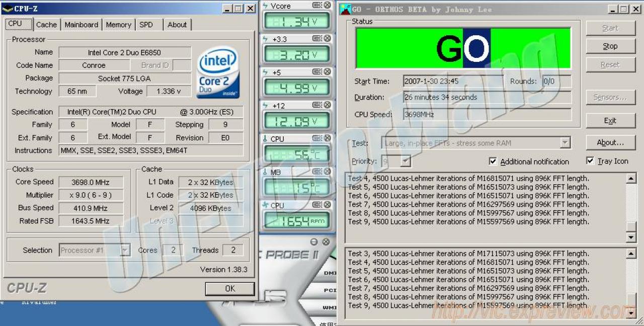Close the +3.3 voltage panel
644x326 pixels.
(328, 38)
